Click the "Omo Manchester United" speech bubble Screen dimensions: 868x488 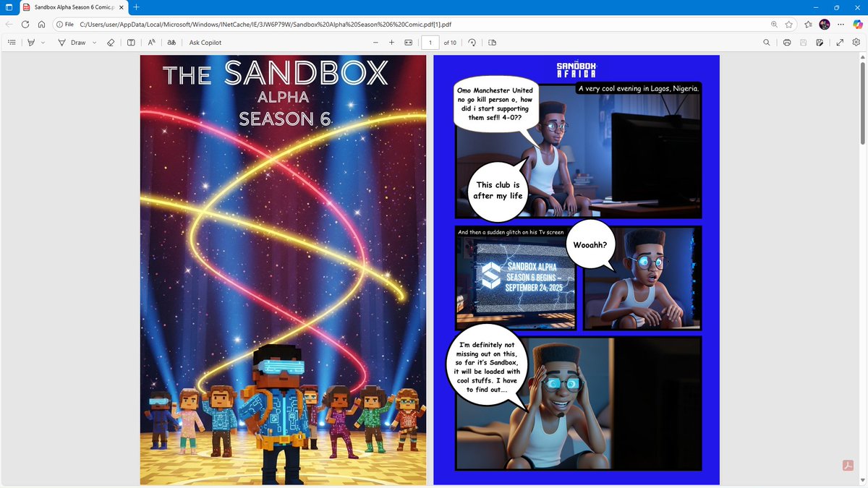[x=495, y=104]
